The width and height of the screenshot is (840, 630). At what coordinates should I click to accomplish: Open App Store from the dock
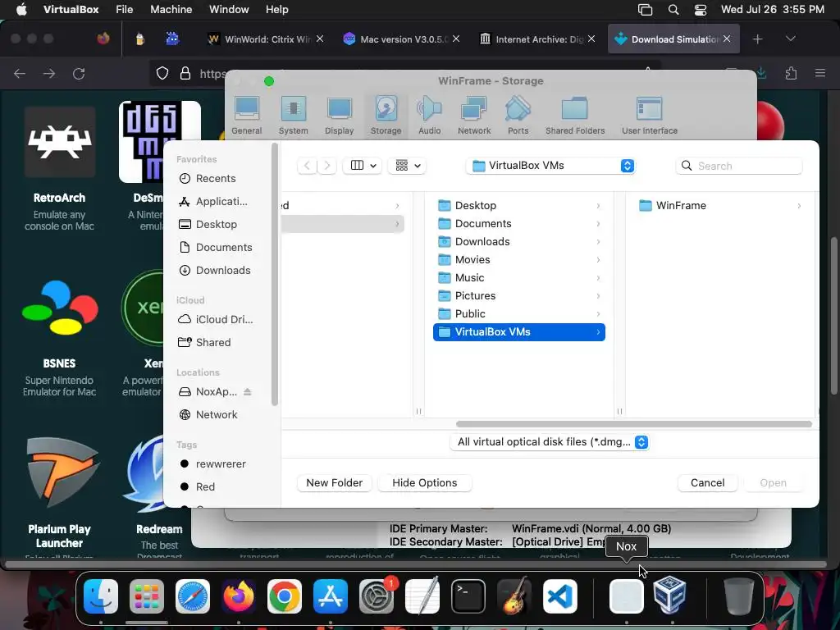pyautogui.click(x=331, y=596)
